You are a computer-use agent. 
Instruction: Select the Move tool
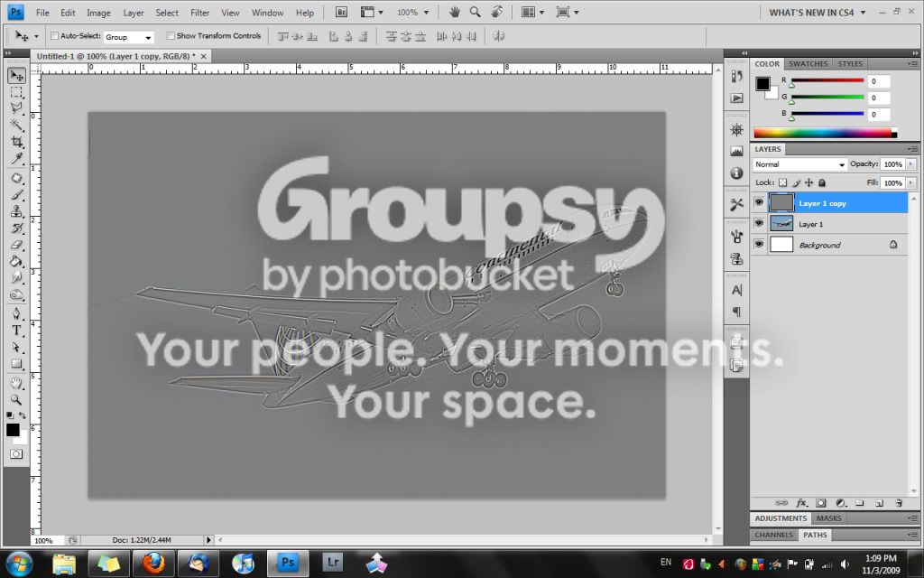coord(16,76)
